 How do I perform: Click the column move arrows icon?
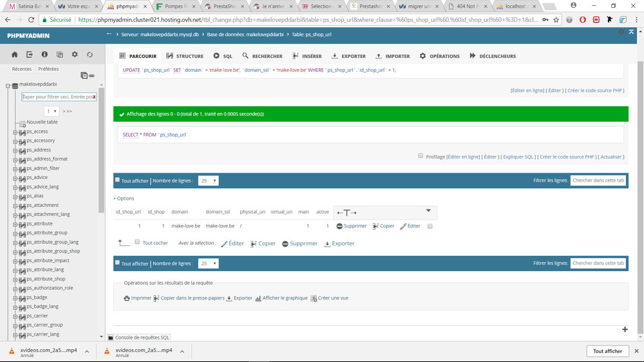(346, 213)
